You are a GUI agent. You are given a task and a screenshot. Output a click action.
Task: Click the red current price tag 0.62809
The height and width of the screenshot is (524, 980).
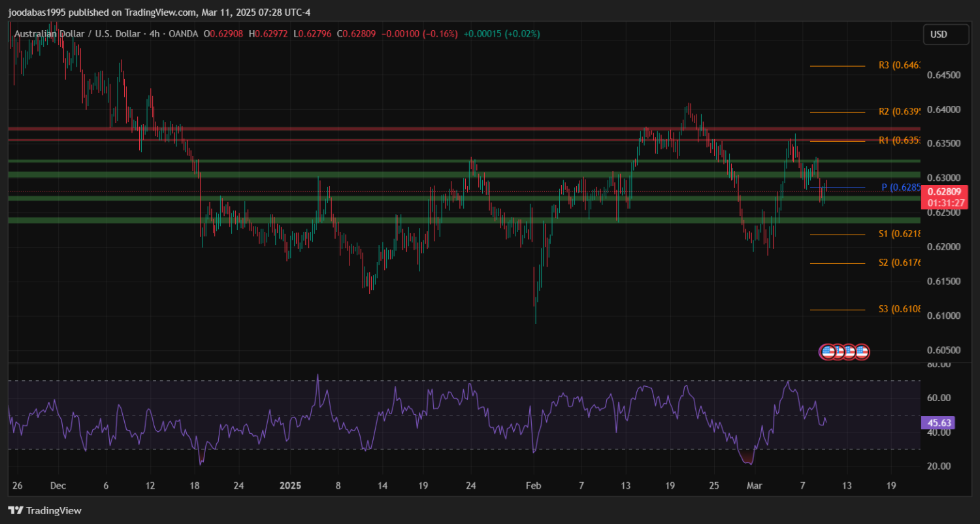coord(944,192)
